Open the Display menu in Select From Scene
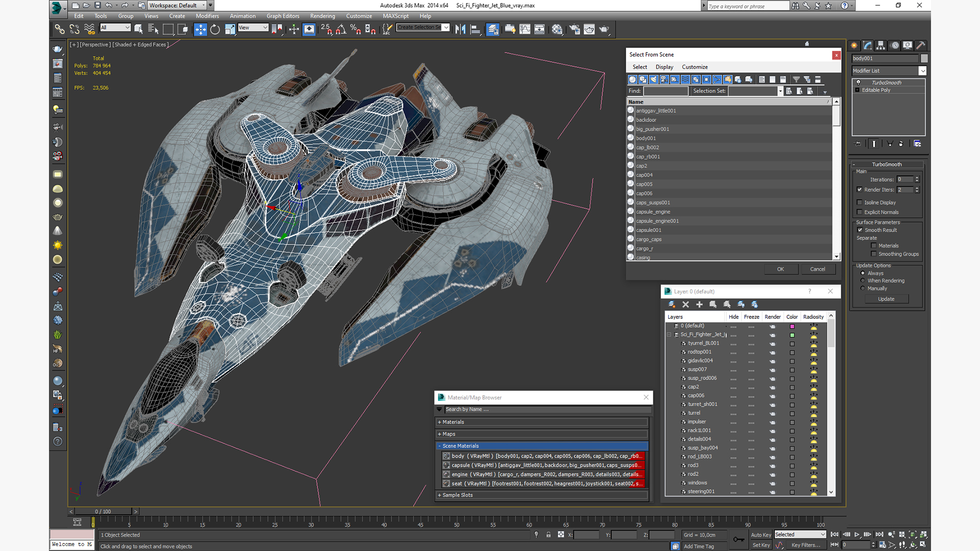Screen dimensions: 980x551 point(664,67)
